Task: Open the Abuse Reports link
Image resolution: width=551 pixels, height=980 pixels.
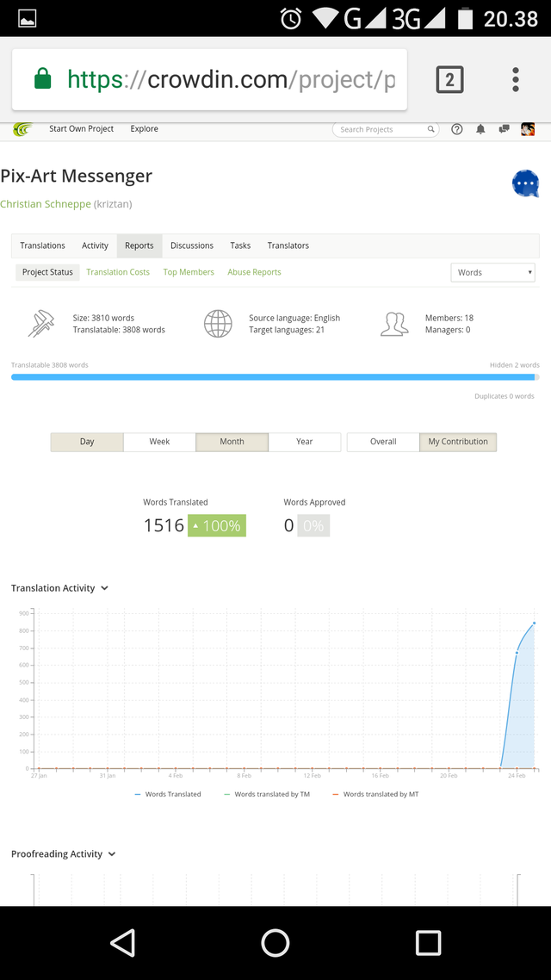Action: pos(254,272)
